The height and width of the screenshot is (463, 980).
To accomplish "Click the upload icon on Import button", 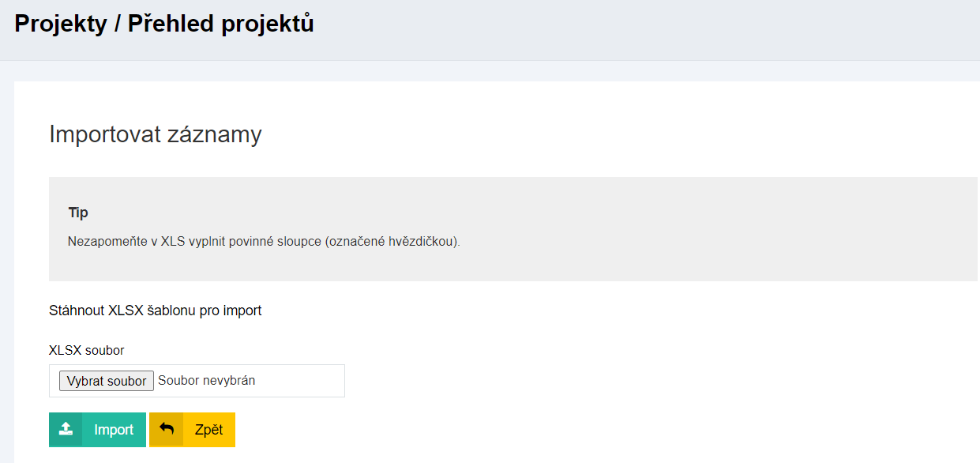I will click(66, 430).
